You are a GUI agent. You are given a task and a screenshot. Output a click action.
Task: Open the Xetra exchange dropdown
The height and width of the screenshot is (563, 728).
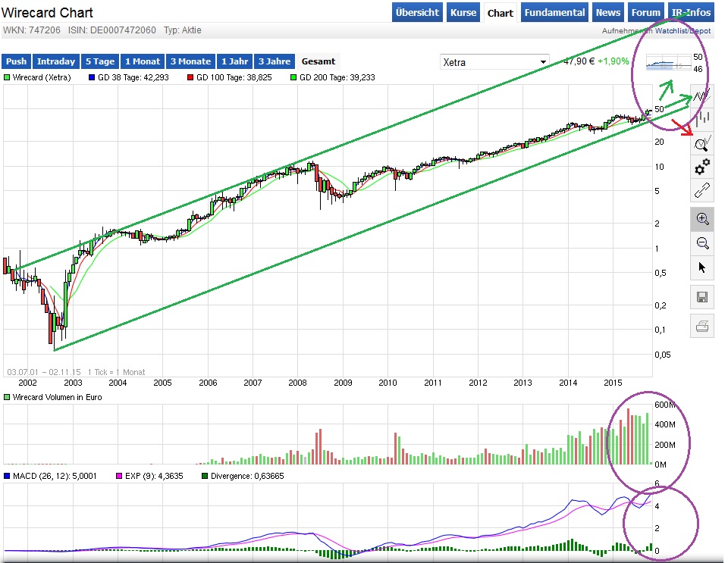[494, 62]
